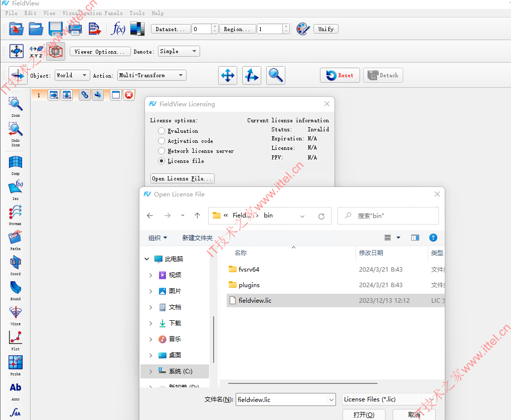Select Network license server option
The width and height of the screenshot is (511, 420).
tap(161, 151)
